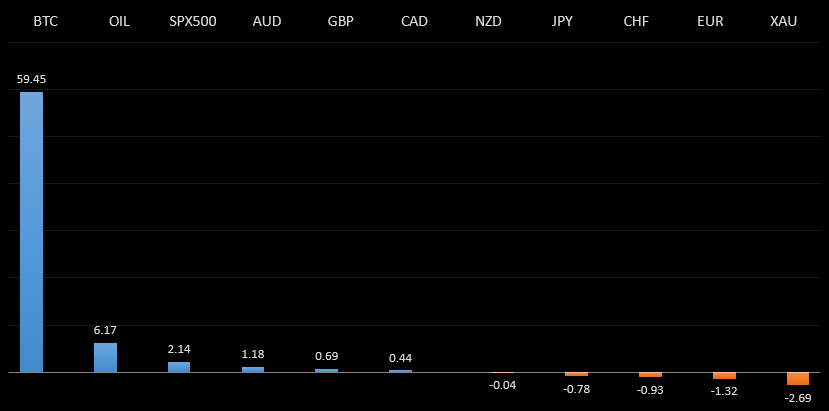Select the blue OIL bar
829x411 pixels.
105,357
